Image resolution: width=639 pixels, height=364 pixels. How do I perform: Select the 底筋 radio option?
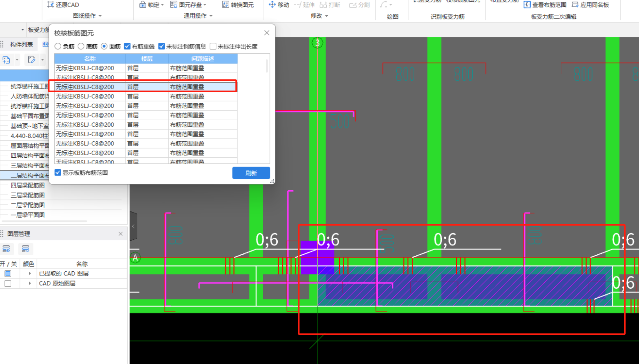[x=81, y=46]
